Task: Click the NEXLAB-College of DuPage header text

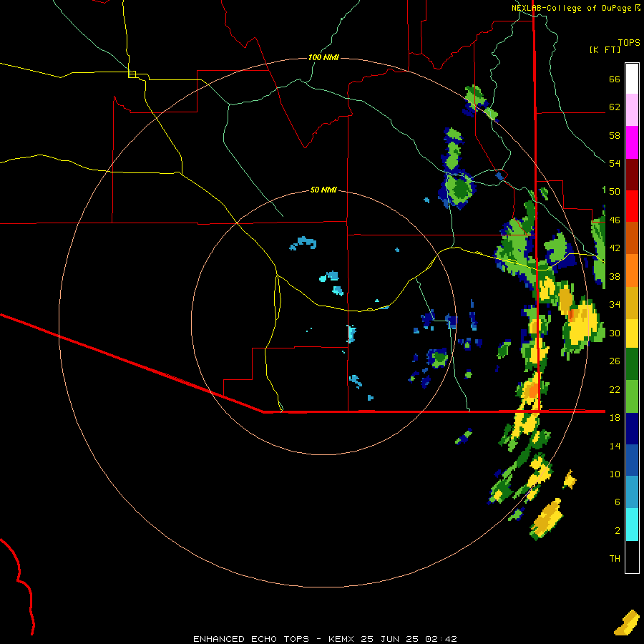Action: 572,8
